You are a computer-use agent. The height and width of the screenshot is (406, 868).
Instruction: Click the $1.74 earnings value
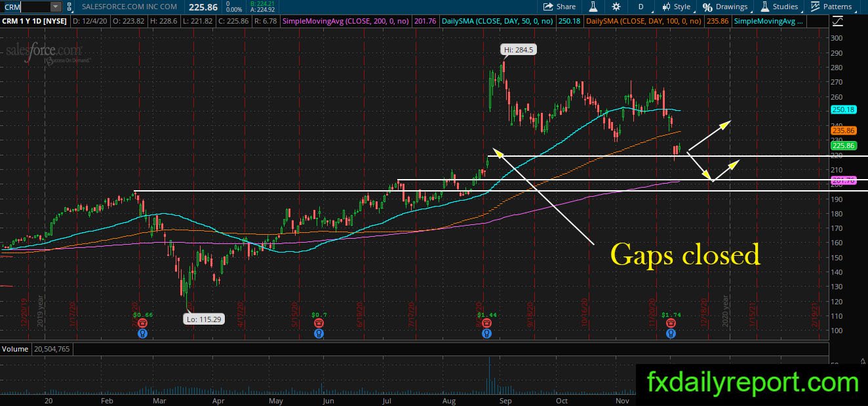click(671, 315)
